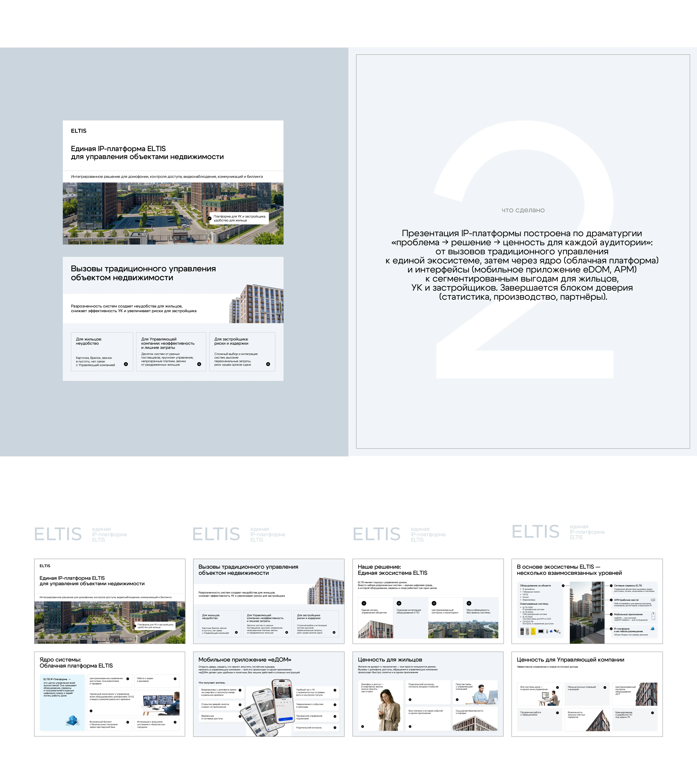Open the 'Ценность для Управляющей компании' slide thumbnail
Screen dimensions: 697x784
pyautogui.click(x=587, y=694)
